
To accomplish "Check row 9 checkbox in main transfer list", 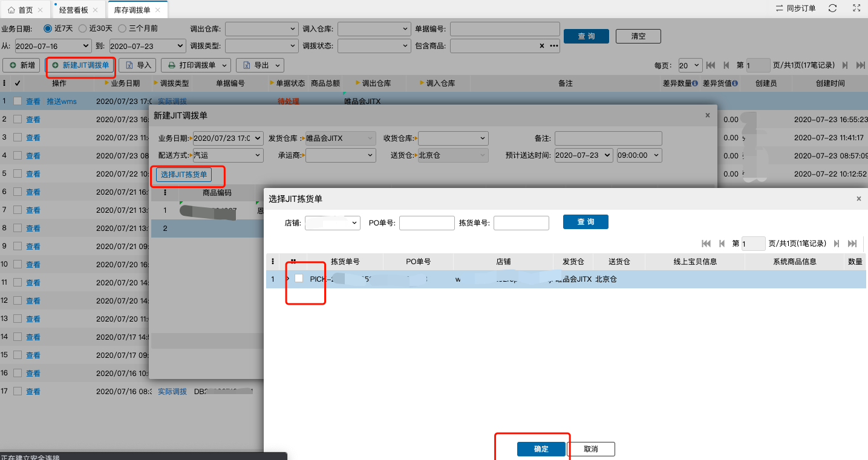I will click(18, 246).
